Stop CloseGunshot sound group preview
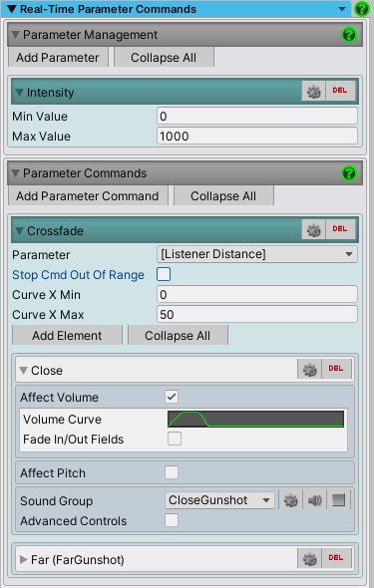374x588 pixels. [x=338, y=500]
